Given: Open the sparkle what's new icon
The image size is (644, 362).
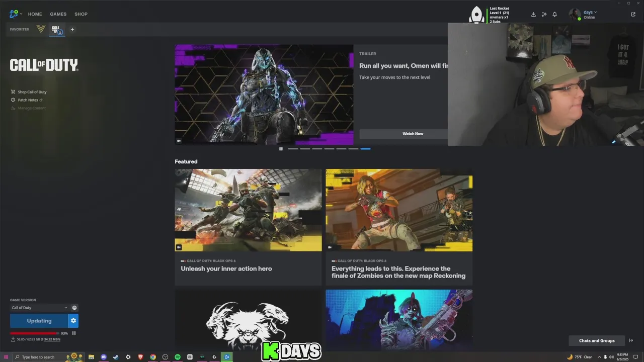Looking at the screenshot, I should pos(544,14).
